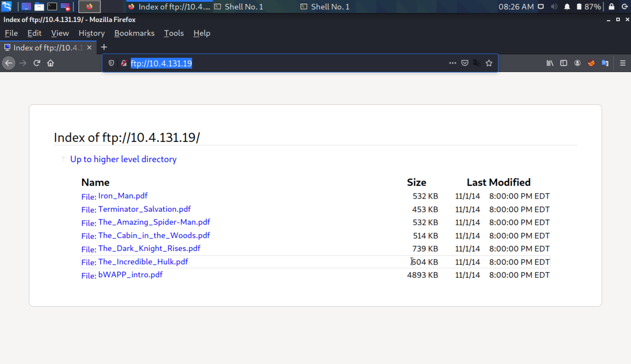Open the Firefox Library menu
This screenshot has height=364, width=631.
click(550, 63)
